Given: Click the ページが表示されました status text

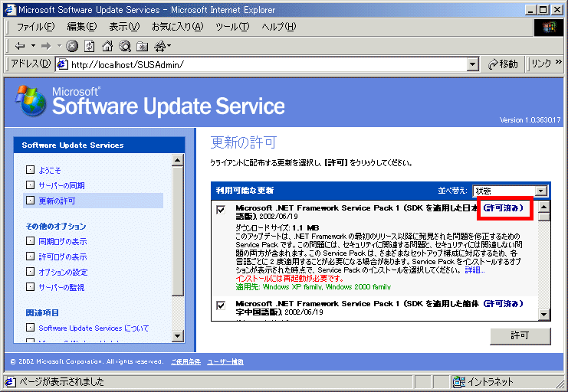Looking at the screenshot, I should 61,382.
